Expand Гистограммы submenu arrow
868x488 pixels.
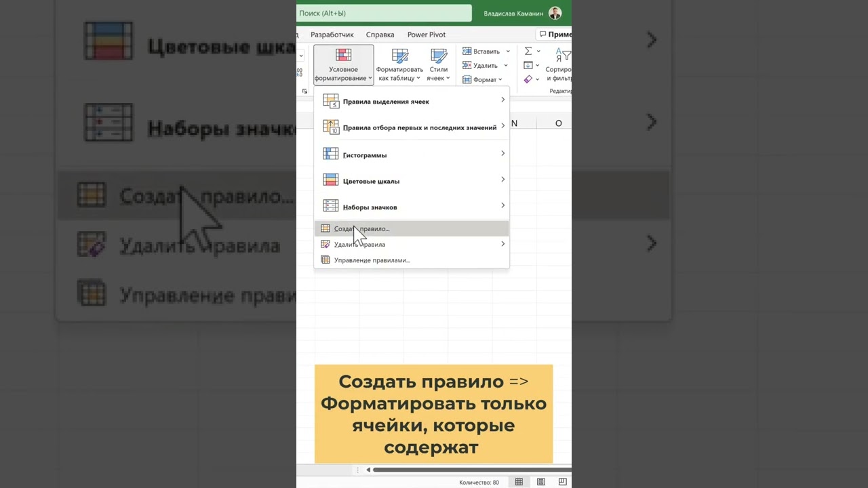pyautogui.click(x=502, y=153)
